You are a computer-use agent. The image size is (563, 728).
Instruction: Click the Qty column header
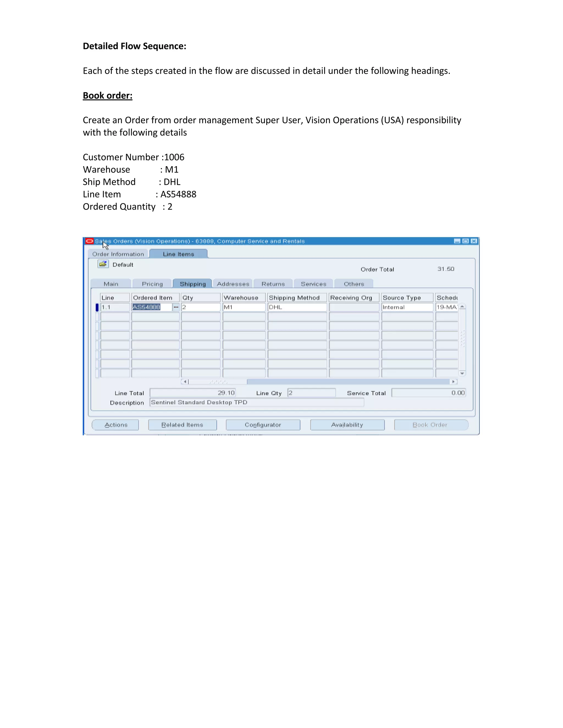201,298
